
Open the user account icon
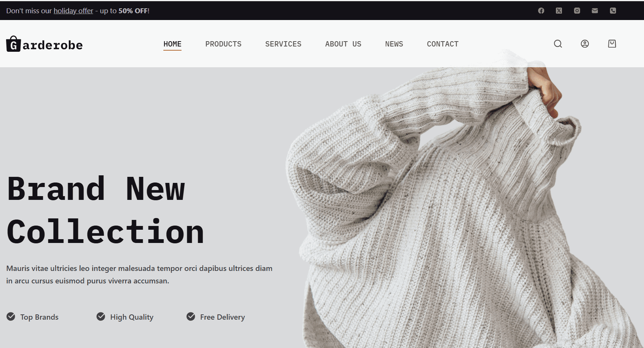pyautogui.click(x=585, y=44)
